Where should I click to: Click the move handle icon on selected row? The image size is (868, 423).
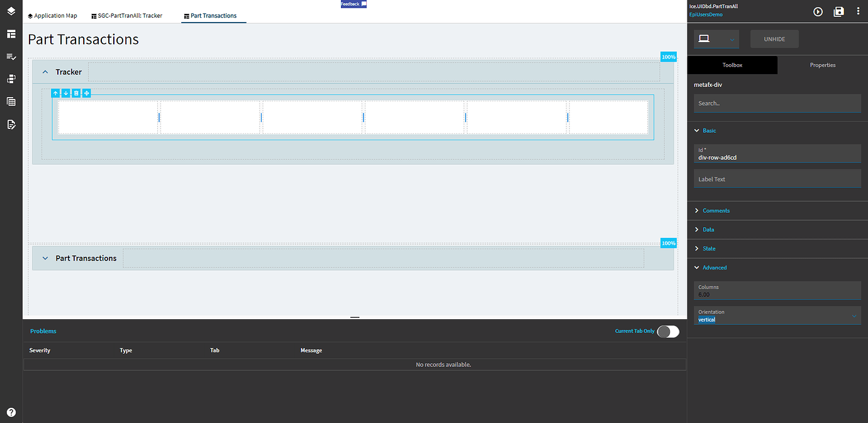click(x=86, y=93)
